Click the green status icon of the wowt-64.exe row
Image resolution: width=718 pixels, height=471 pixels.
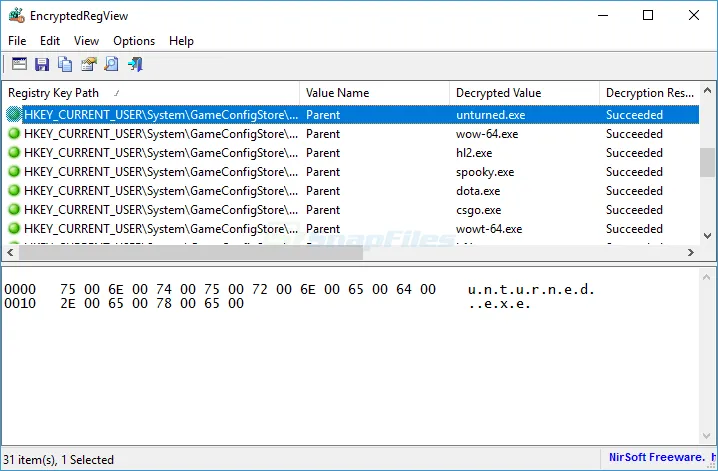(x=14, y=228)
